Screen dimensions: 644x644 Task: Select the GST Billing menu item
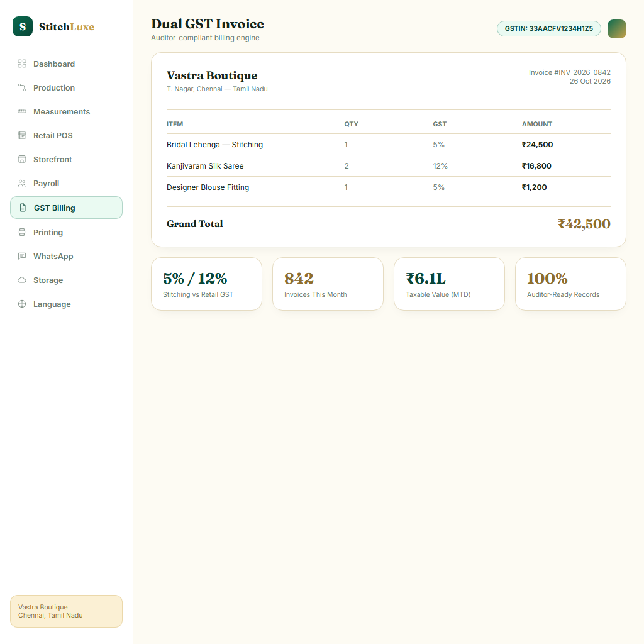click(x=66, y=208)
